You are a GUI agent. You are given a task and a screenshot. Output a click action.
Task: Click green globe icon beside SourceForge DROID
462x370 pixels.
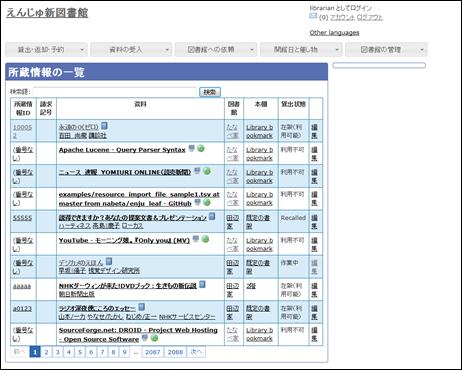(154, 338)
